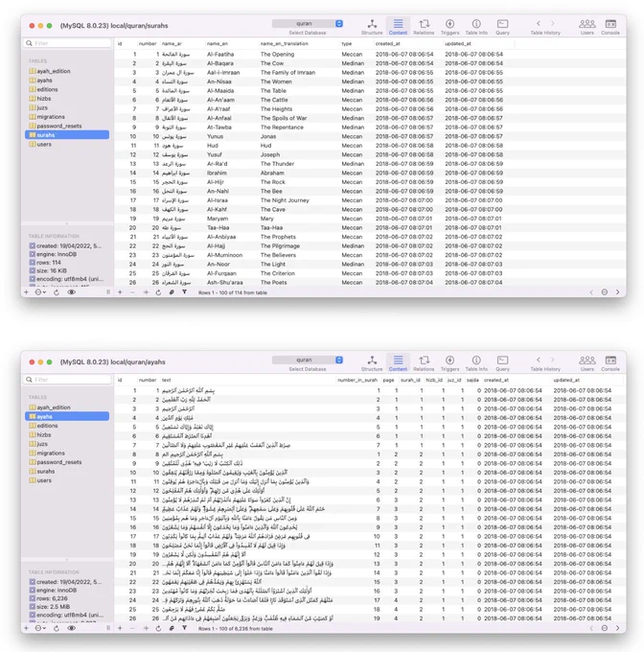Screen dimensions: 644x652
Task: Open Users panel in surahs window
Action: click(x=587, y=27)
